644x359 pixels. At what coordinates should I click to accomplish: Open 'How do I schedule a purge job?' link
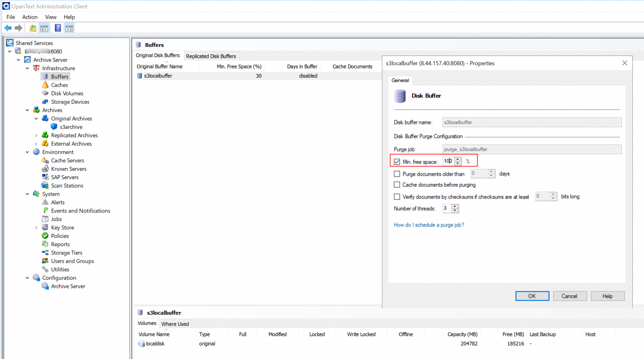click(x=429, y=225)
